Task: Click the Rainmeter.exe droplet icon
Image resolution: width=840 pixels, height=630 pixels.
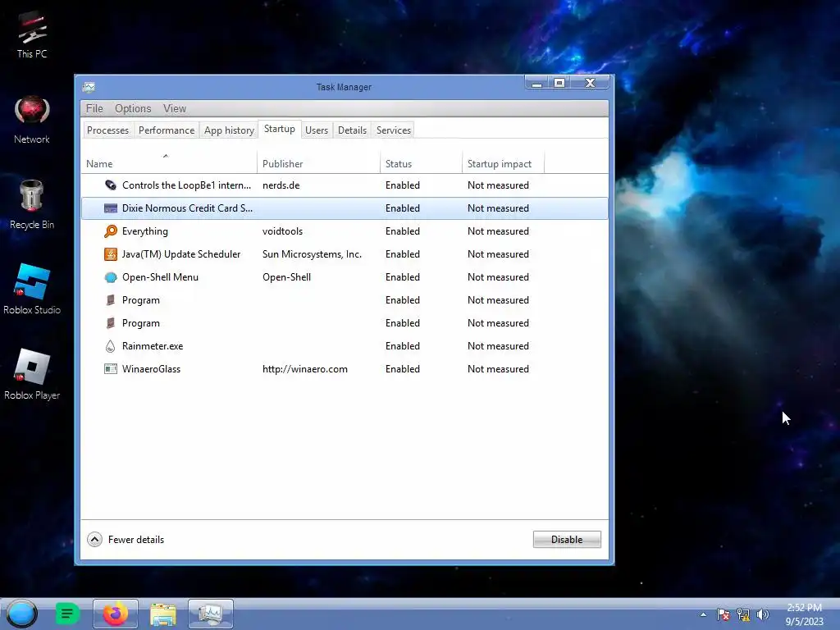Action: pyautogui.click(x=111, y=346)
